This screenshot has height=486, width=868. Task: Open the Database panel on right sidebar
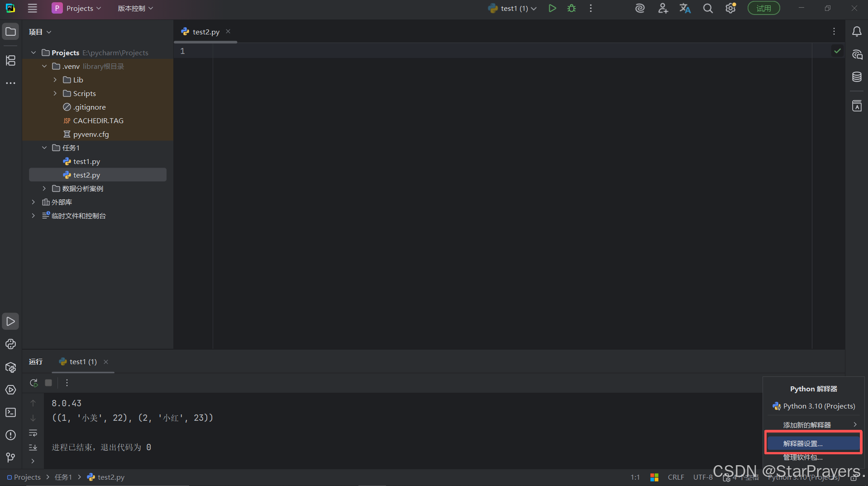(x=857, y=77)
